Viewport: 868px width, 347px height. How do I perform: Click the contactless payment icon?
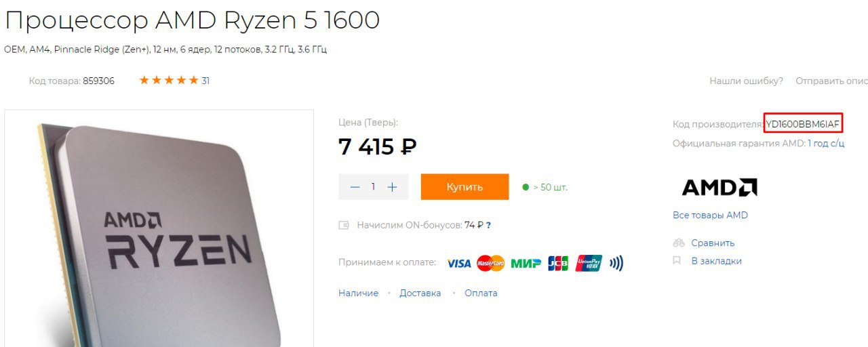coord(616,263)
